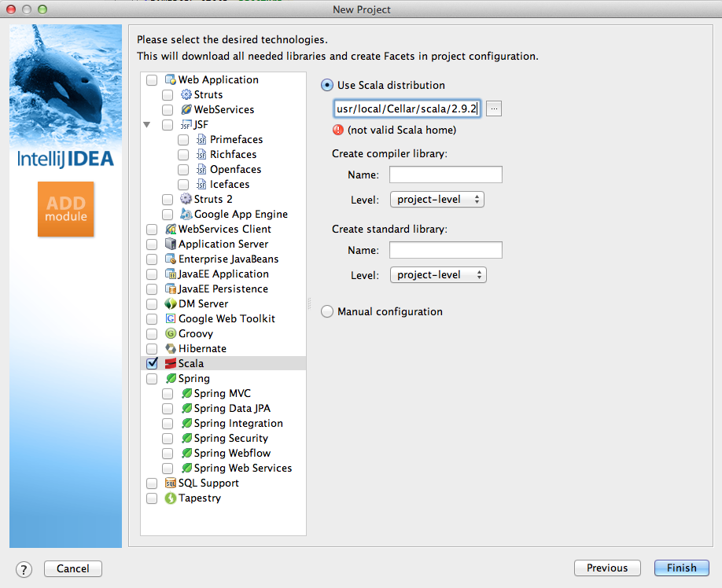Tick the Spring checkbox
This screenshot has height=588, width=722.
click(x=152, y=379)
